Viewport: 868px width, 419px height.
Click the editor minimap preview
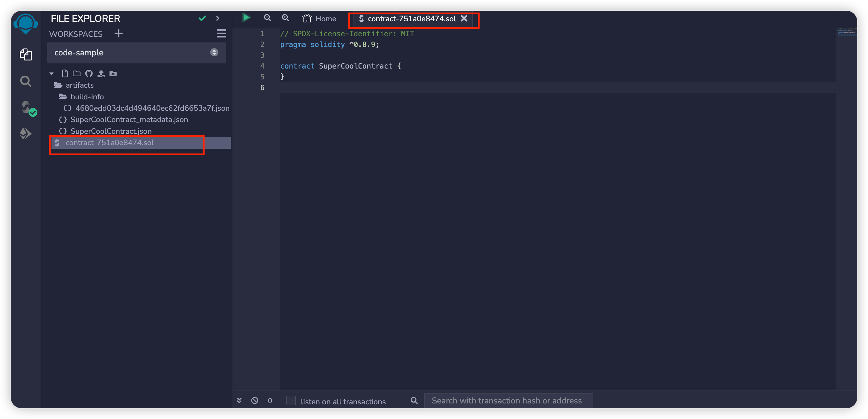(847, 32)
